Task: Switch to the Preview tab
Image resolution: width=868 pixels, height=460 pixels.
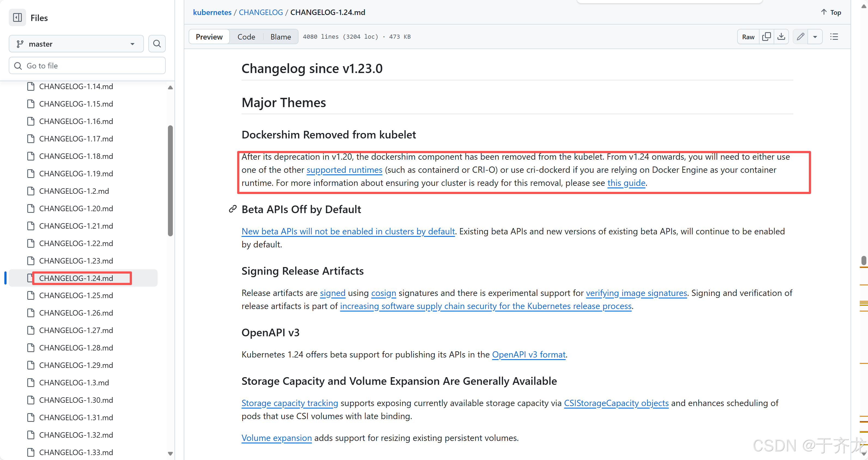Action: click(209, 37)
